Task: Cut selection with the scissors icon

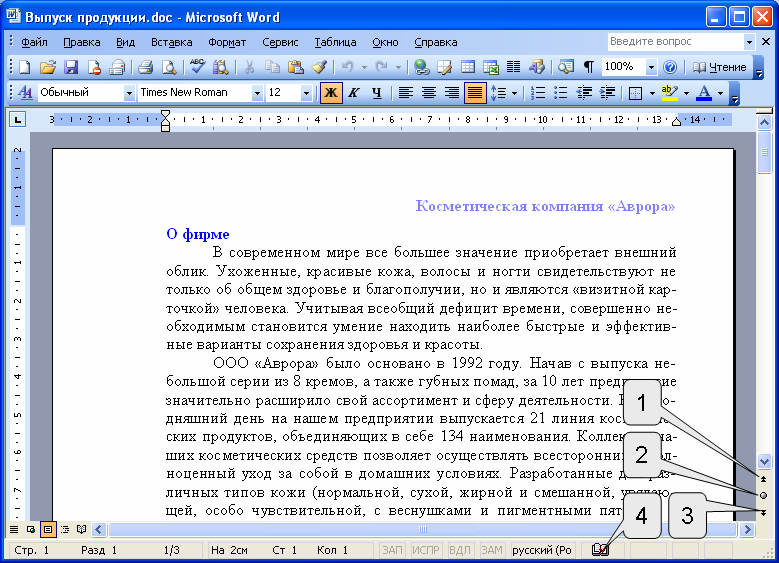Action: point(249,67)
